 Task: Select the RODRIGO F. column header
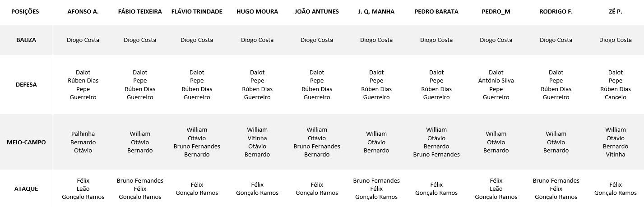coord(556,12)
